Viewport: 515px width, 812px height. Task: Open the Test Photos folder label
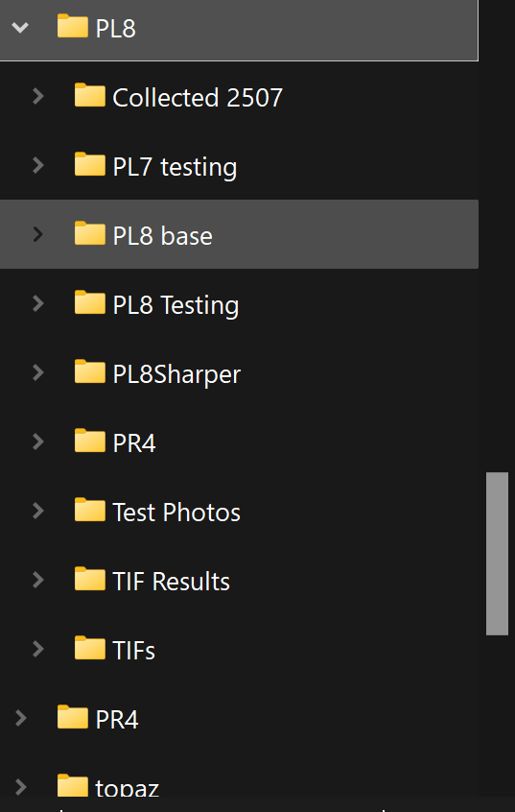click(x=176, y=513)
